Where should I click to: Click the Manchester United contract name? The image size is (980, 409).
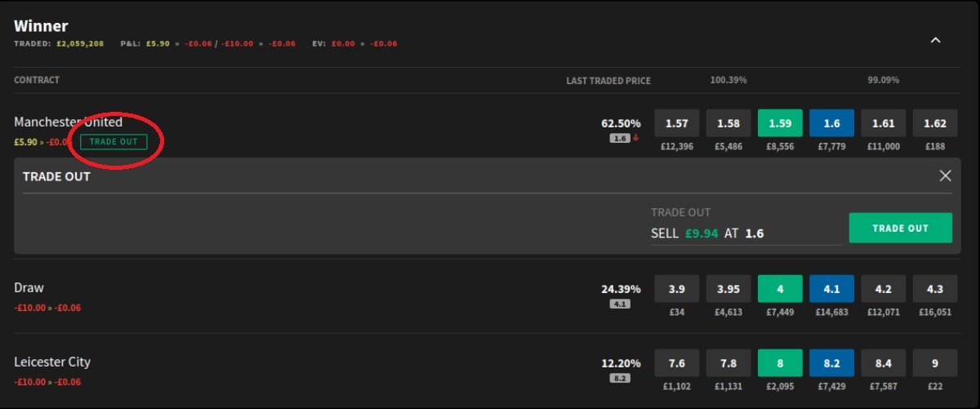(68, 122)
